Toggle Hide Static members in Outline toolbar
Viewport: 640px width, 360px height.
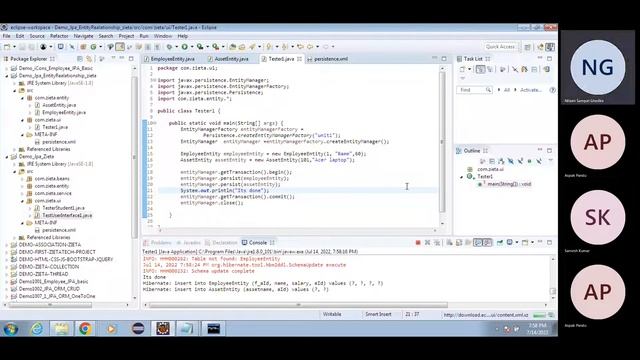click(520, 161)
